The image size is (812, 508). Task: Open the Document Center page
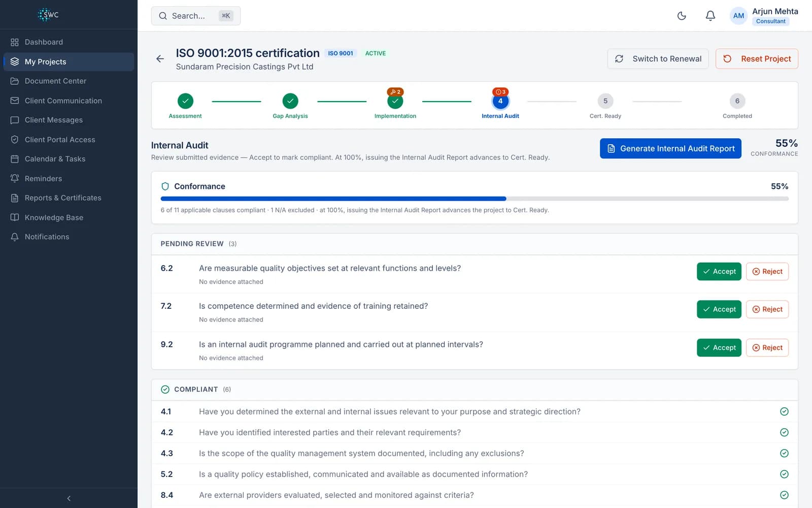click(69, 81)
